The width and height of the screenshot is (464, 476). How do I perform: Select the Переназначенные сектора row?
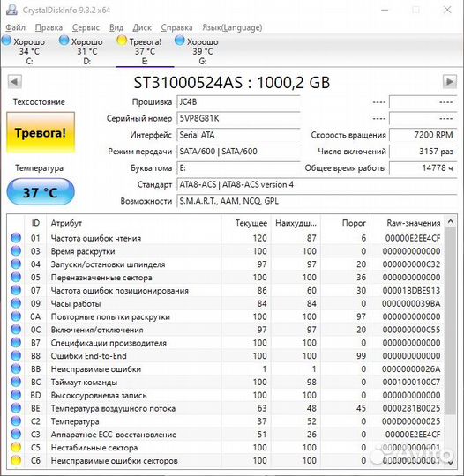coord(226,277)
